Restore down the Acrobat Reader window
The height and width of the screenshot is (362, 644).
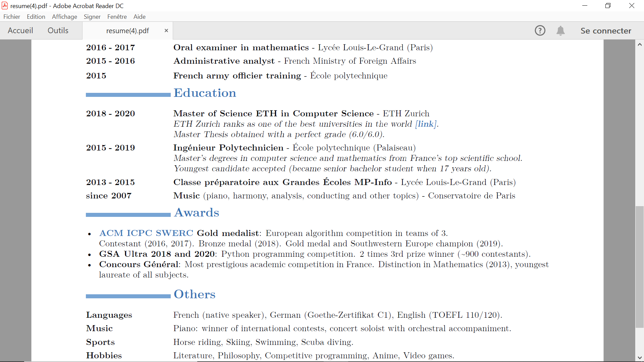(608, 6)
